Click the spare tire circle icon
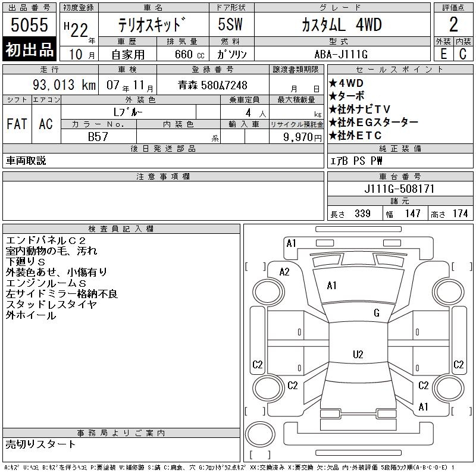The height and width of the screenshot is (476, 476). [260, 434]
